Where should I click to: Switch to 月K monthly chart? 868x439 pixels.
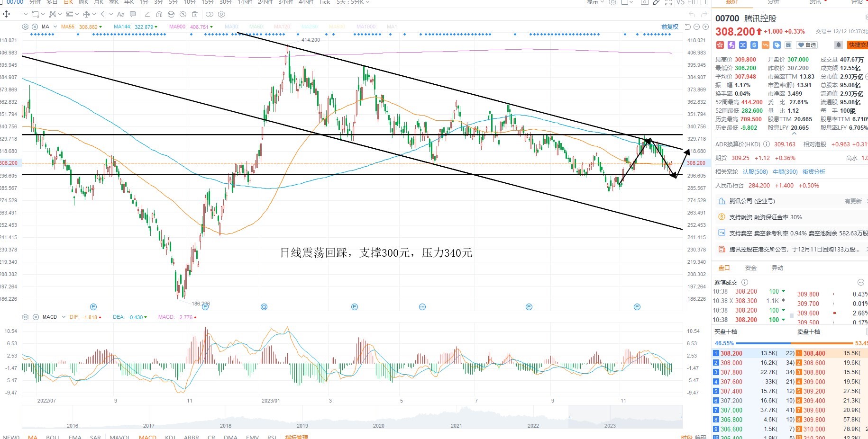point(99,2)
